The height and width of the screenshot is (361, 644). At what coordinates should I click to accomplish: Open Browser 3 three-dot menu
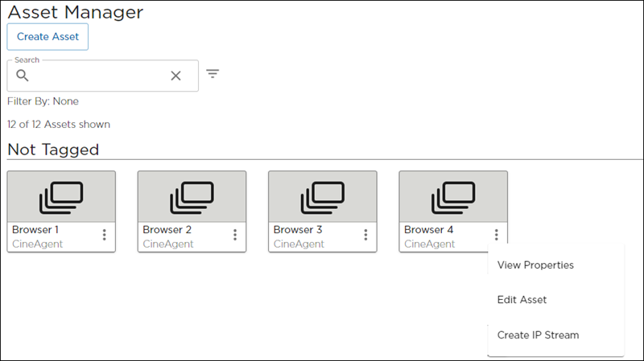[365, 235]
